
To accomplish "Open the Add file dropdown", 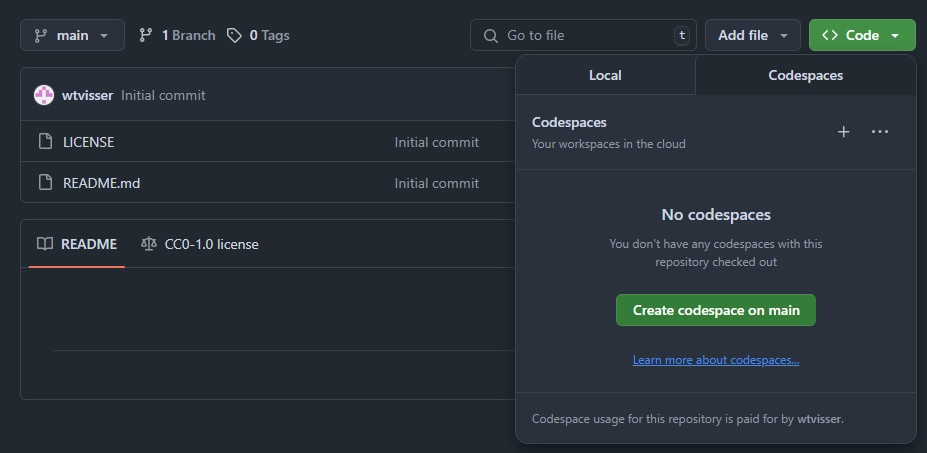I will coord(753,35).
